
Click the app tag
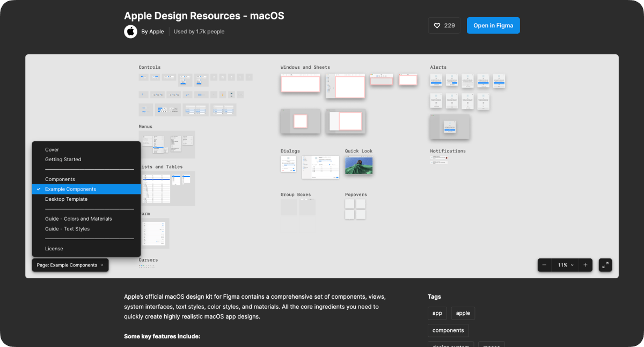pyautogui.click(x=437, y=313)
